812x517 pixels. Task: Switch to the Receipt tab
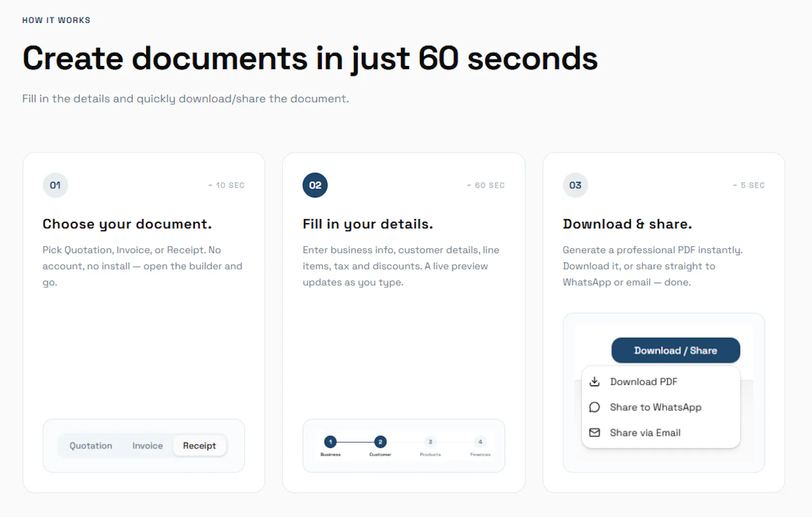coord(199,445)
